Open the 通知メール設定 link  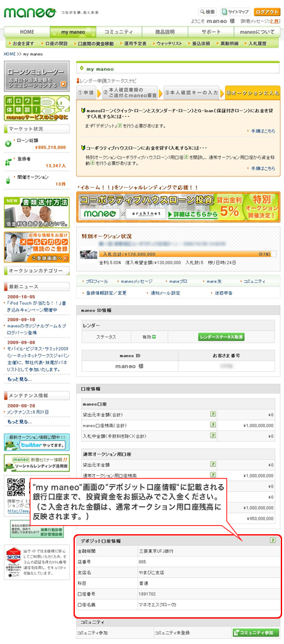(x=165, y=293)
